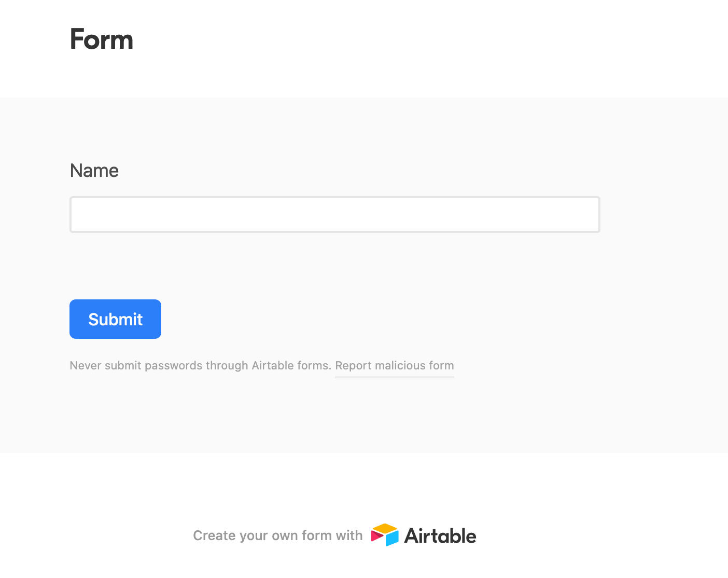Click the Name field label
The height and width of the screenshot is (578, 728).
(94, 171)
